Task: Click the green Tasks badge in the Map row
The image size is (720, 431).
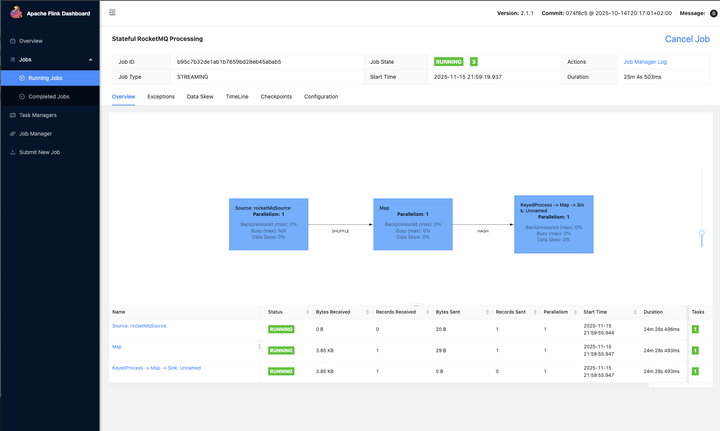Action: coord(695,350)
